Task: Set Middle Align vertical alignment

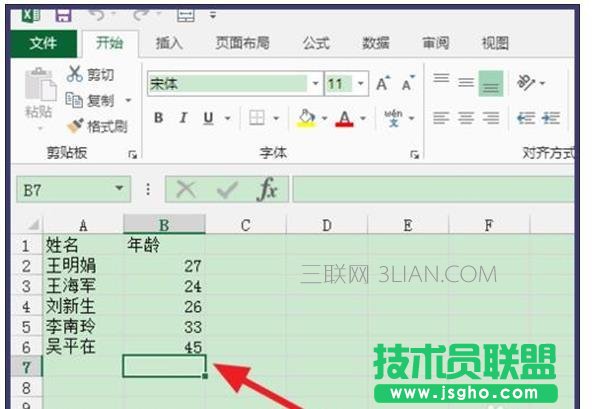Action: [x=466, y=82]
